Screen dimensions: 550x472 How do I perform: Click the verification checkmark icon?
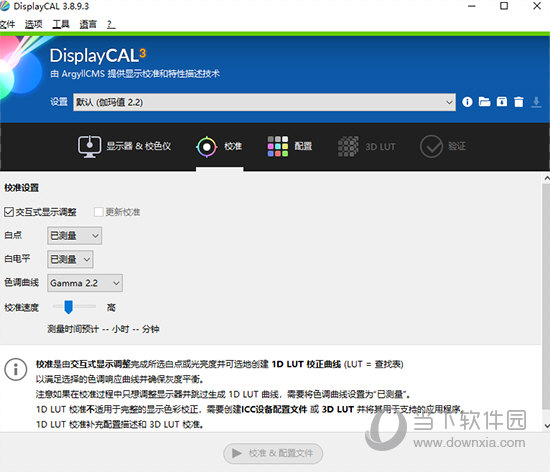tap(431, 146)
